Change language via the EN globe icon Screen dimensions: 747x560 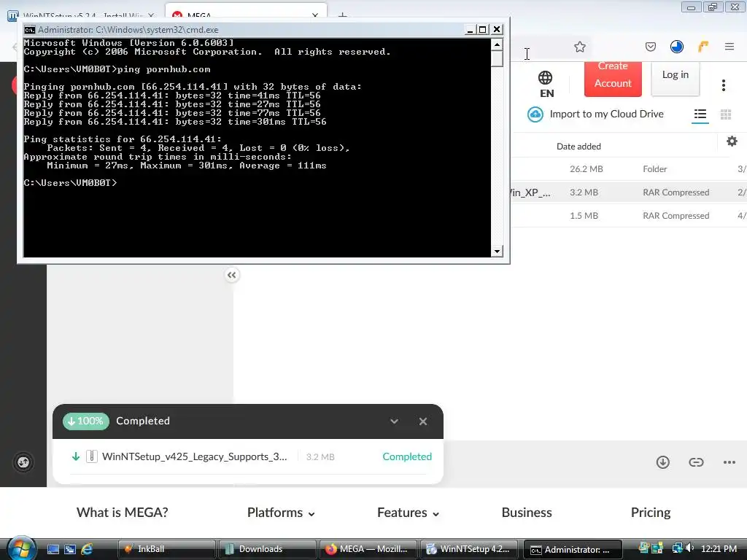[546, 84]
